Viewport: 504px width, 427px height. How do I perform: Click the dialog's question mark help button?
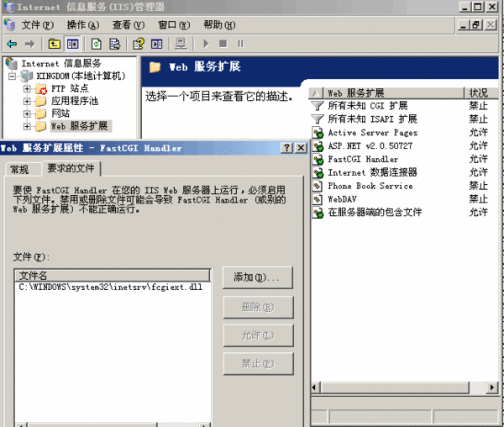(286, 148)
